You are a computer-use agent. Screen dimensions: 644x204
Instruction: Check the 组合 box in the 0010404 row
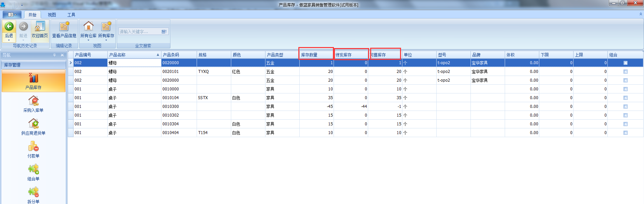(625, 133)
